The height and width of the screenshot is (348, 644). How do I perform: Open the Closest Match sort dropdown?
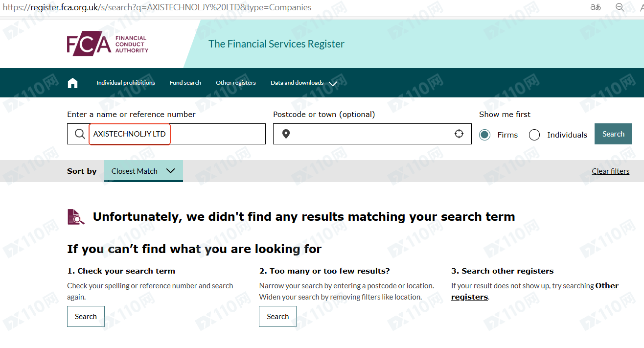(143, 171)
